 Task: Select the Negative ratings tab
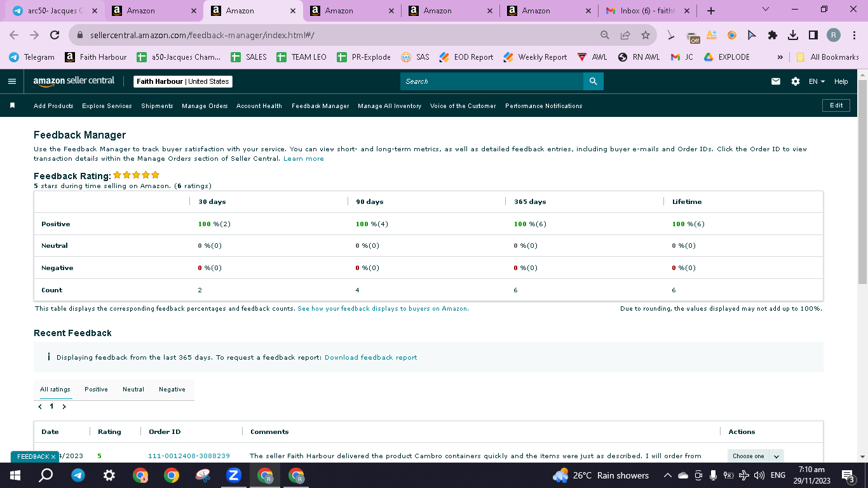click(172, 390)
